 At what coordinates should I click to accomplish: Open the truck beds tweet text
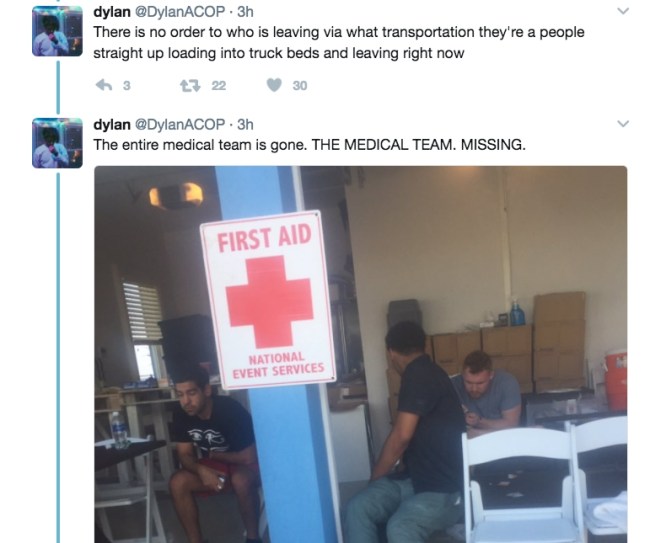coord(339,43)
